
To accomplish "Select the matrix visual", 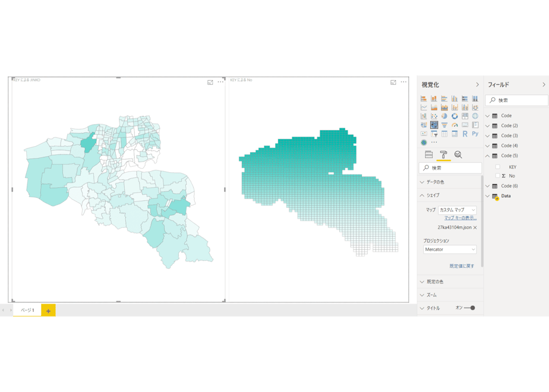I will pos(455,134).
